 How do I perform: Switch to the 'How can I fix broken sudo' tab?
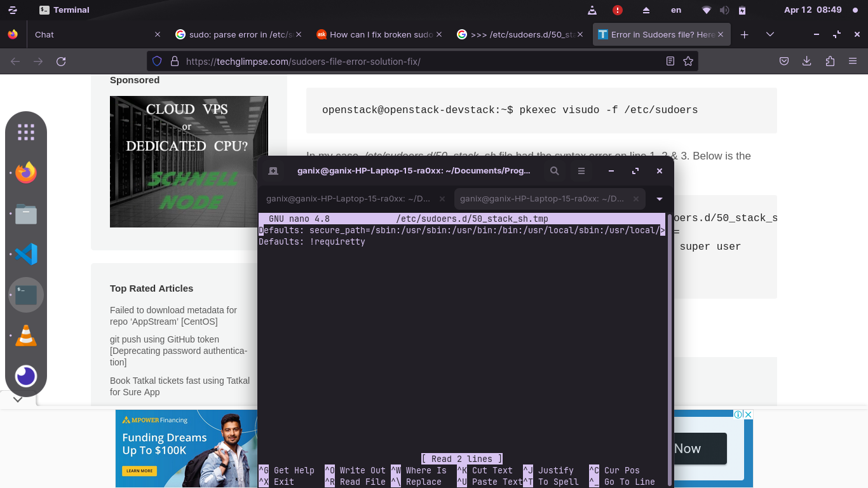[x=381, y=34]
